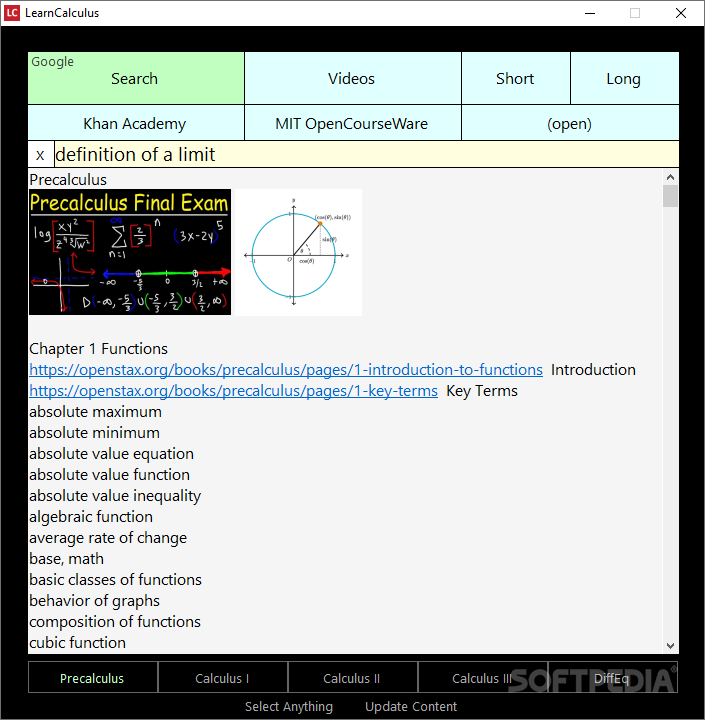The image size is (705, 720).
Task: Switch to the Calculus III tab
Action: click(x=482, y=678)
